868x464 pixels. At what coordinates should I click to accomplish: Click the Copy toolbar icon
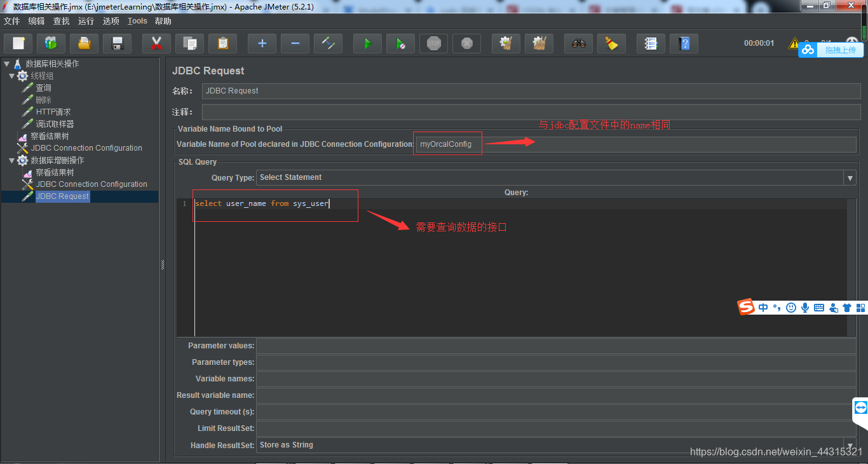189,43
